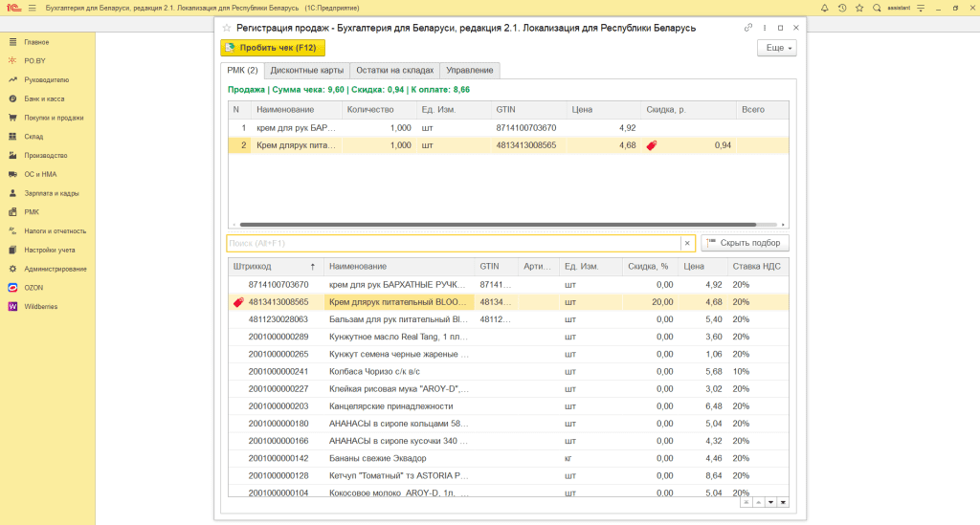Click the Цена header in receipt table

click(603, 109)
